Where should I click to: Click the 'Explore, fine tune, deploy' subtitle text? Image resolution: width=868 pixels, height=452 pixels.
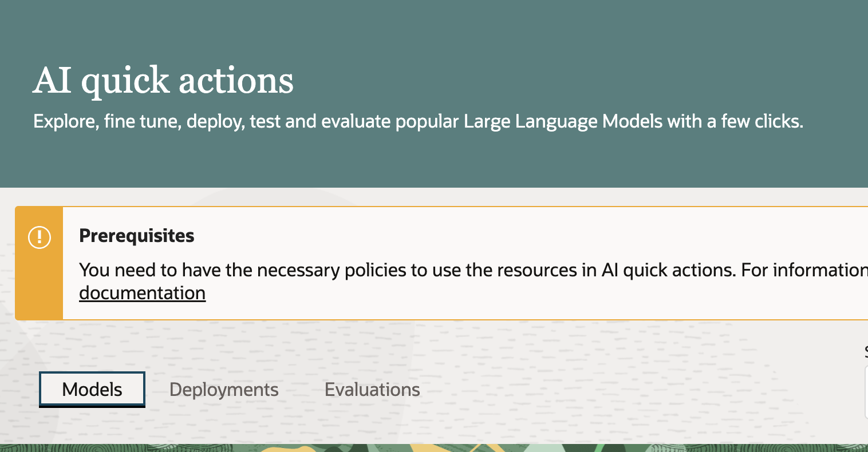172,121
